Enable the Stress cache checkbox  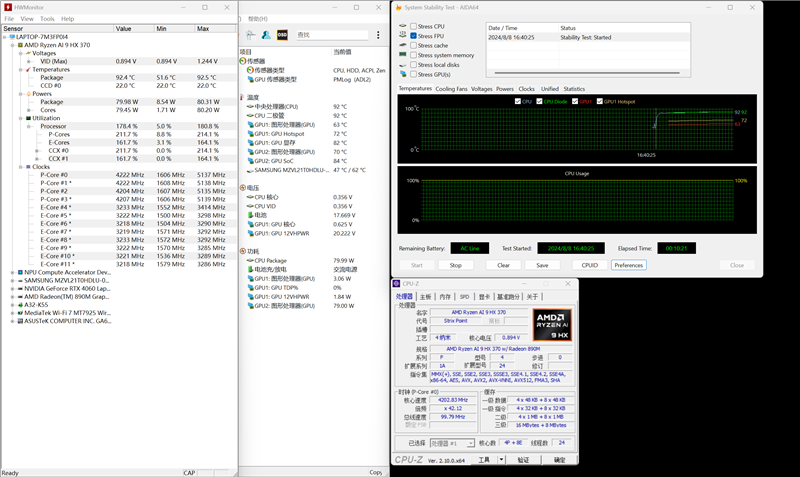coord(414,45)
